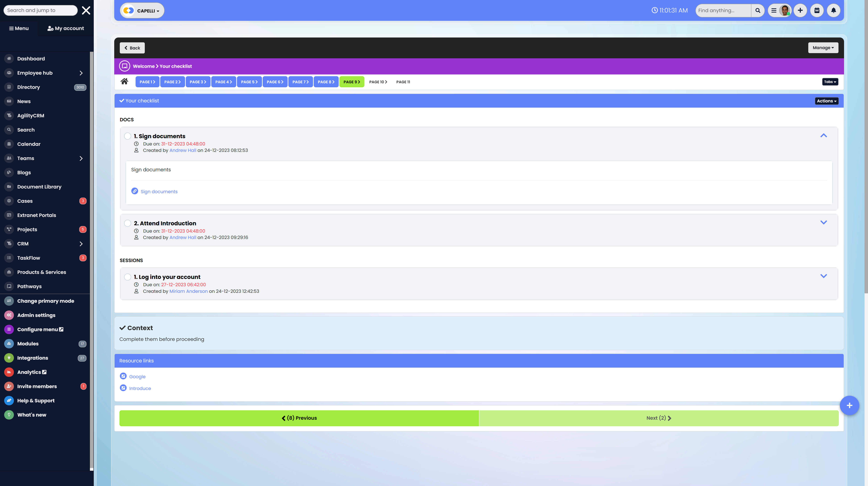
Task: Expand the CRM submenu arrow
Action: pos(81,244)
